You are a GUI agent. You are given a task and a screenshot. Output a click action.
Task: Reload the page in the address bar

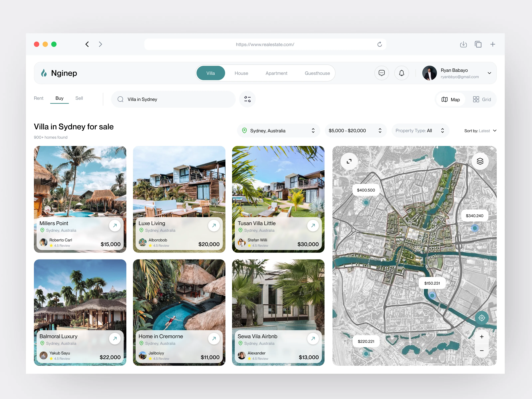click(x=380, y=44)
